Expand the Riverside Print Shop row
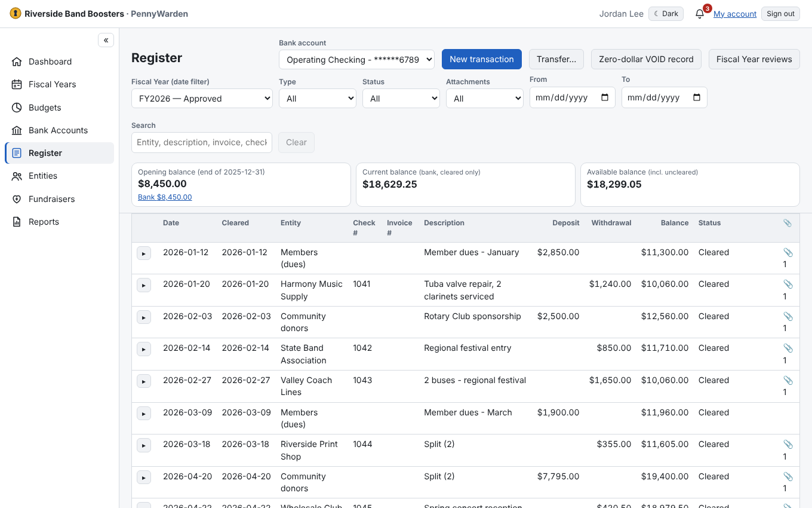Viewport: 812px width, 508px height. 144,445
